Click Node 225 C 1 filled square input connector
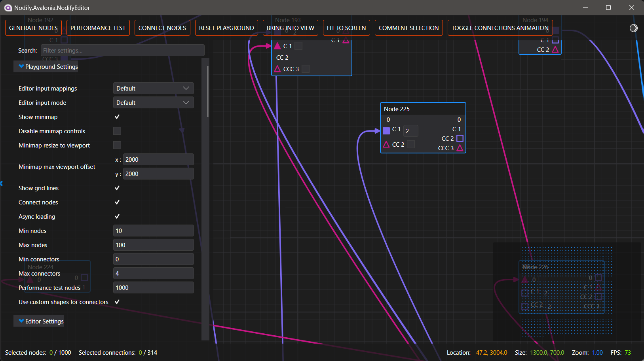 click(x=386, y=131)
